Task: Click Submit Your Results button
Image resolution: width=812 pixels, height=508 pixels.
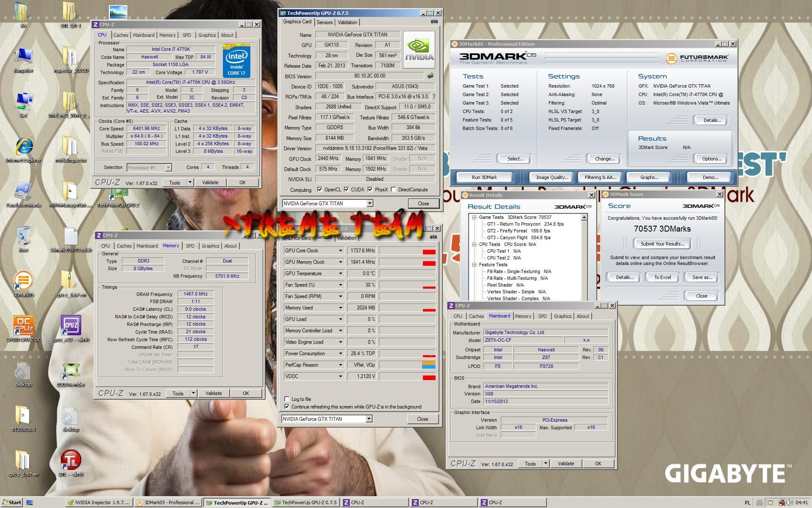Action: pos(662,244)
